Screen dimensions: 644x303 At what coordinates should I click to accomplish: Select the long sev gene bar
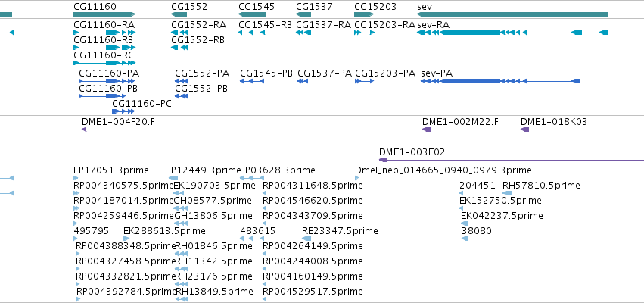pyautogui.click(x=512, y=14)
